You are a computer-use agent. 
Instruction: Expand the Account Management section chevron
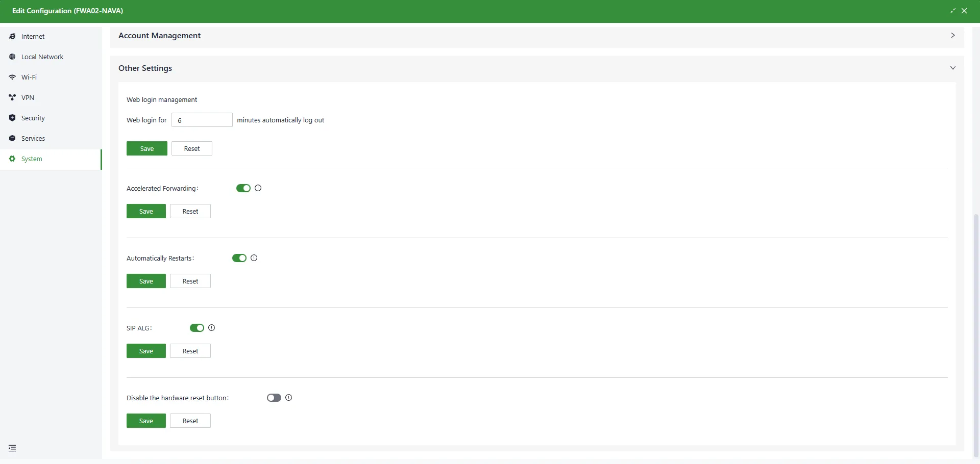pyautogui.click(x=952, y=35)
